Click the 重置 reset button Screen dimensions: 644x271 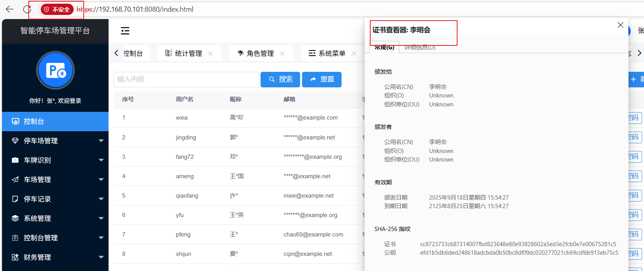(322, 80)
